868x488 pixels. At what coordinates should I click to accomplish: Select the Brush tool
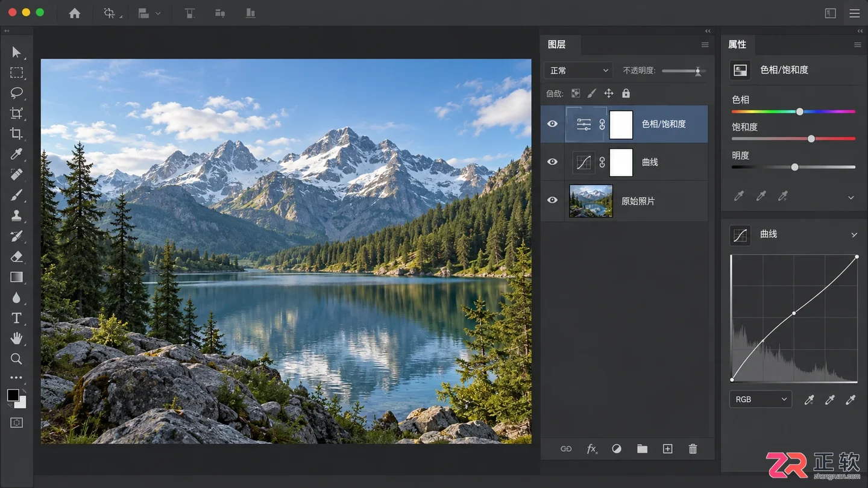16,195
